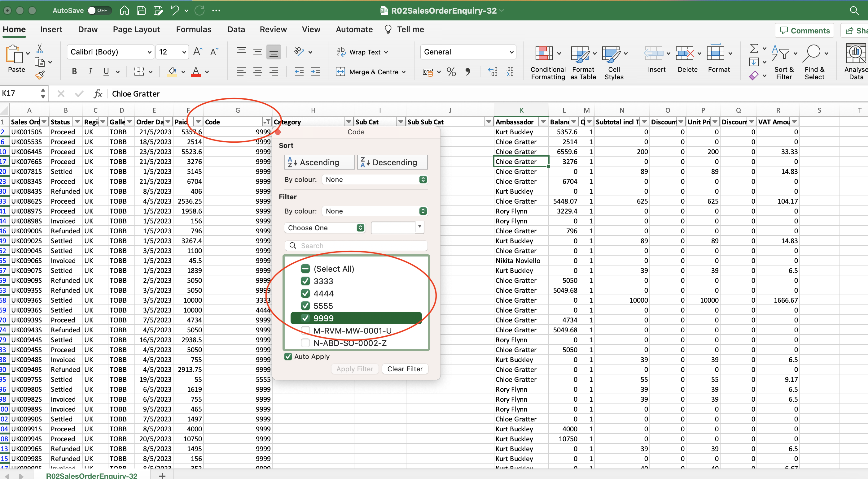Open Conditional Formatting icon

pos(544,54)
